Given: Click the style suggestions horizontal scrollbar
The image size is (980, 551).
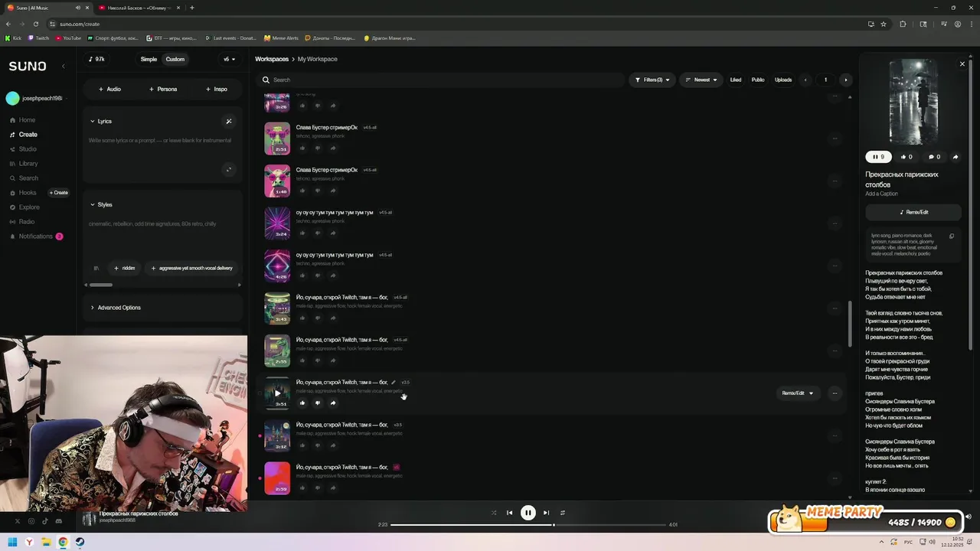Looking at the screenshot, I should click(100, 285).
